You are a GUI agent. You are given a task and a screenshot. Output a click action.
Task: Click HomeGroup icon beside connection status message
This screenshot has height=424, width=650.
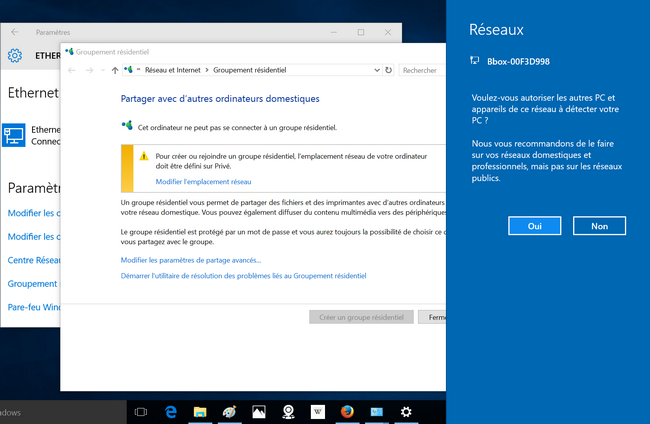click(127, 125)
